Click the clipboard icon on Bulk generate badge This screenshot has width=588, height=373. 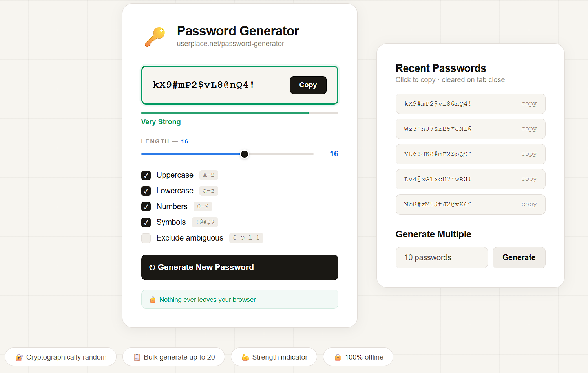pyautogui.click(x=137, y=357)
